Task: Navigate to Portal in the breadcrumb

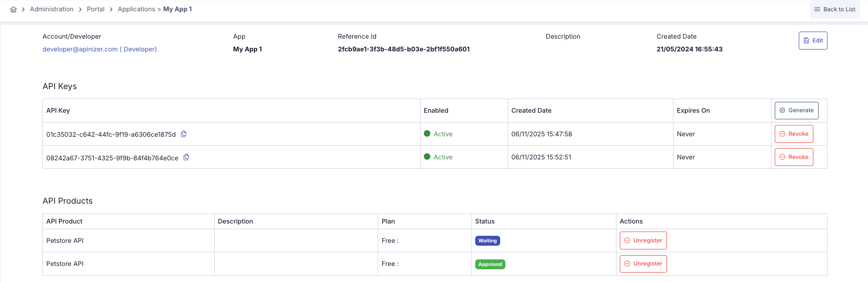Action: click(x=96, y=9)
